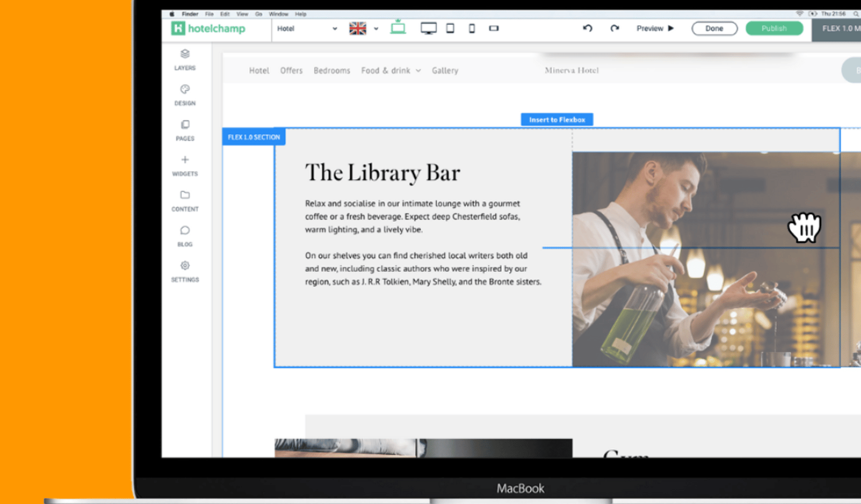861x504 pixels.
Task: Open the Design palette icon
Action: coord(185,89)
